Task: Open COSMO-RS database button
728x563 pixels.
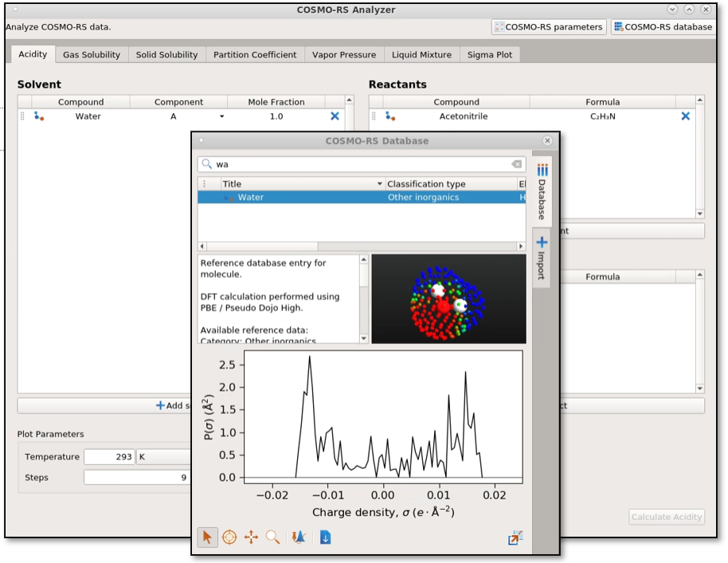Action: coord(663,27)
